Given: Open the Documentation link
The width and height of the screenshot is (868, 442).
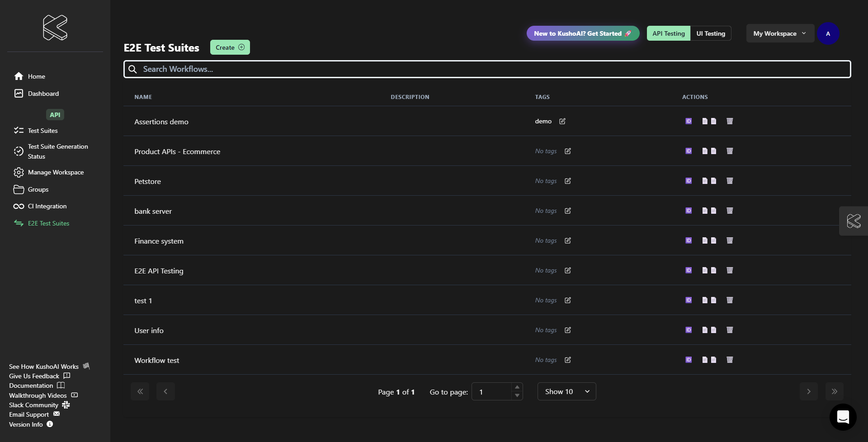Looking at the screenshot, I should (x=31, y=386).
